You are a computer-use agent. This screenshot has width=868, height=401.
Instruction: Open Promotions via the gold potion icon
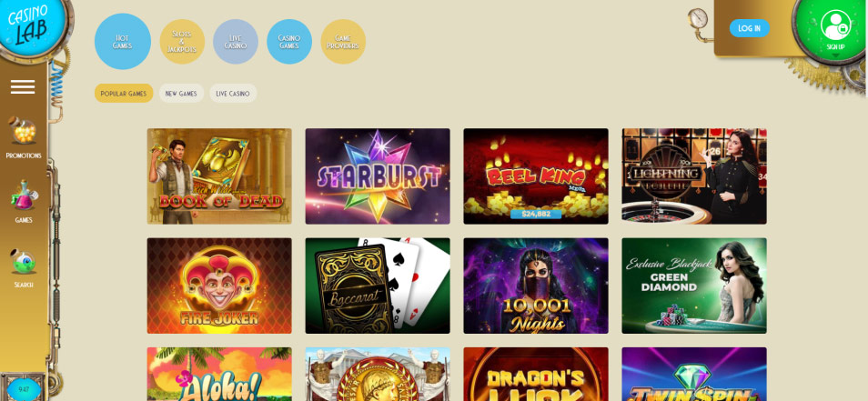point(24,131)
